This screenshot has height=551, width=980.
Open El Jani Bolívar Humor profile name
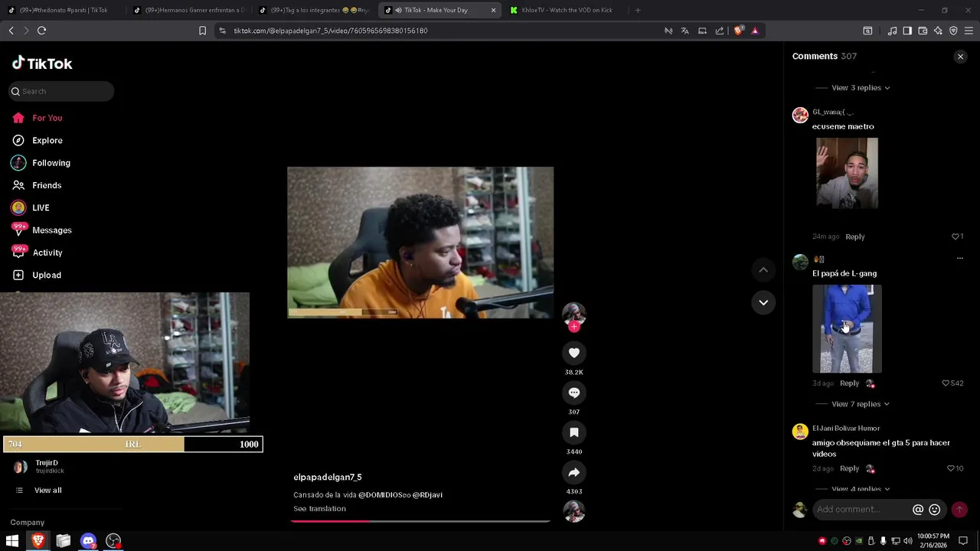[x=846, y=429]
